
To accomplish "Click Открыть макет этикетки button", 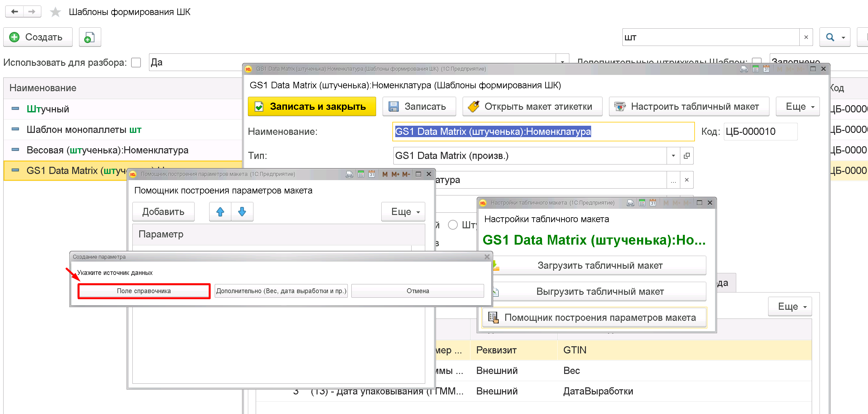I will 532,107.
